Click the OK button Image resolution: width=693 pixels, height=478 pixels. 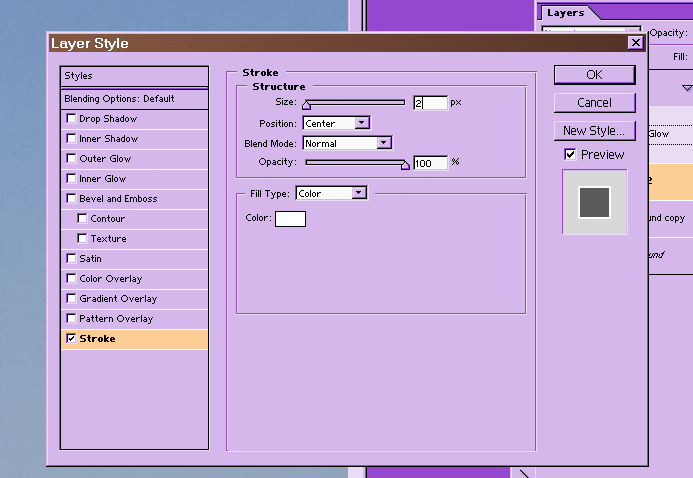pos(594,75)
